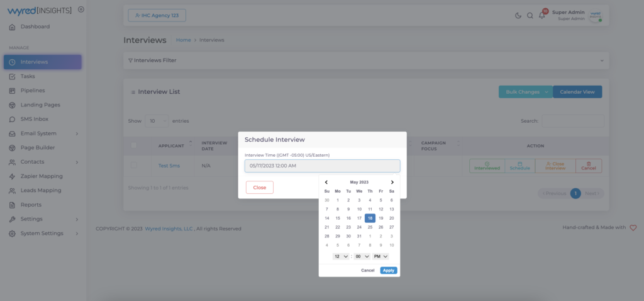Toggle the select-all header checkbox
644x301 pixels.
(x=133, y=145)
